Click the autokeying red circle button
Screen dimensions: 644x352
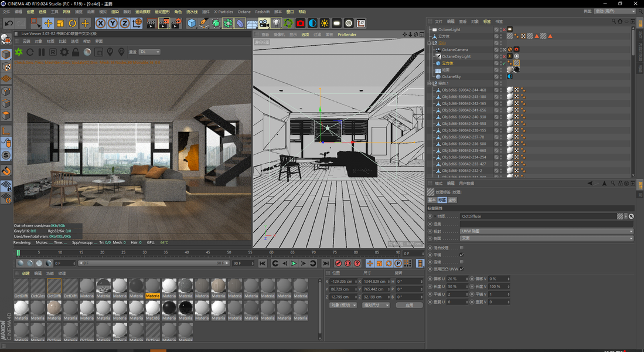point(348,263)
